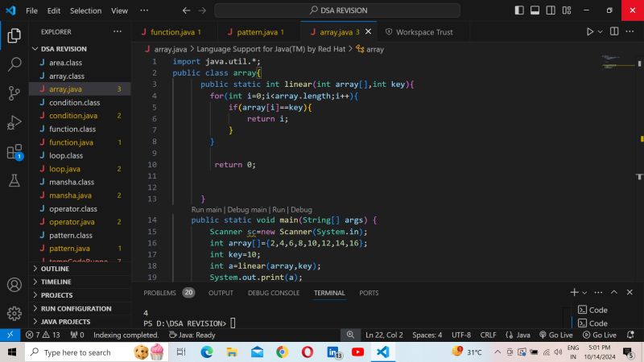Open the Selection menu

pyautogui.click(x=86, y=10)
